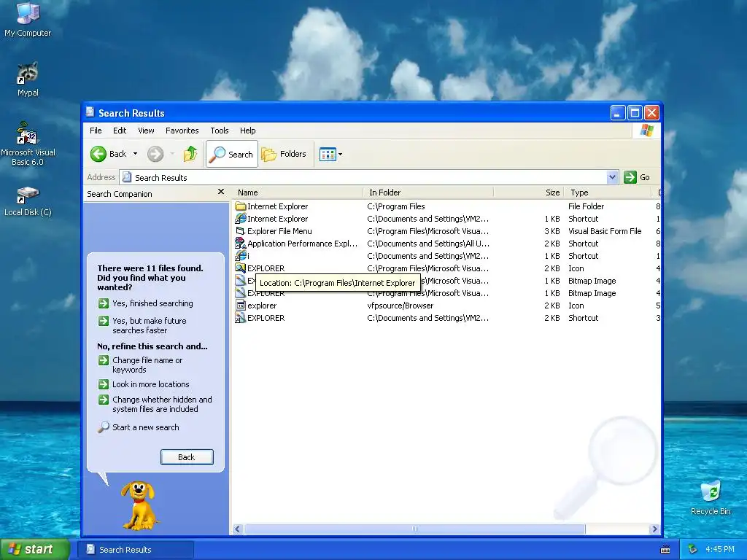
Task: Open the Forward history dropdown arrow
Action: (172, 154)
